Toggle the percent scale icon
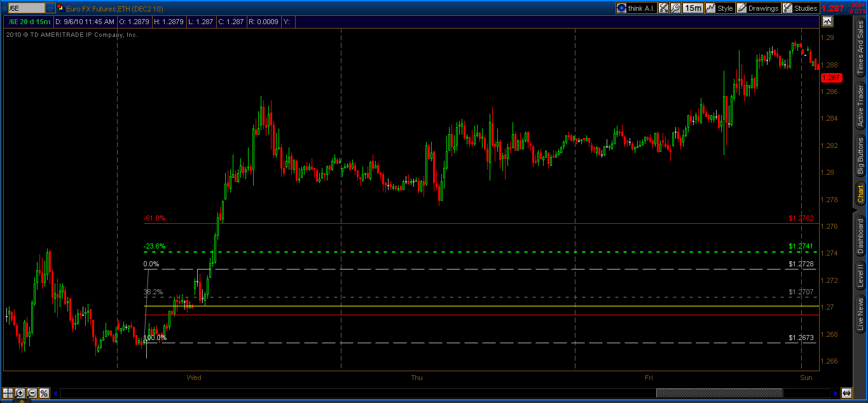 [44, 393]
